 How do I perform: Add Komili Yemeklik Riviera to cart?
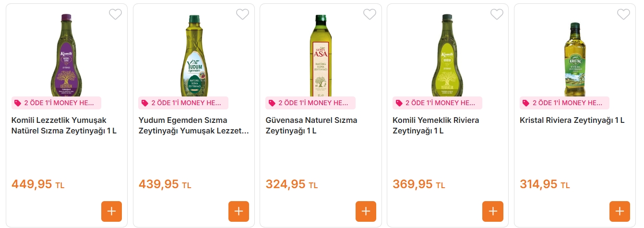pos(493,211)
